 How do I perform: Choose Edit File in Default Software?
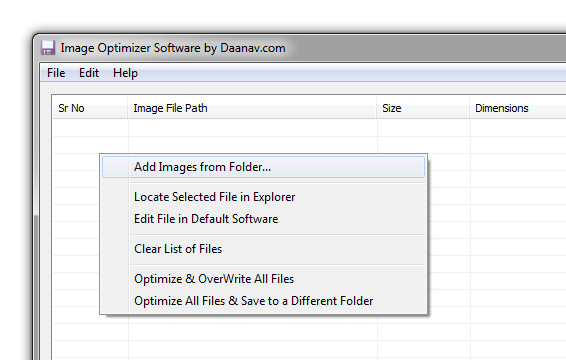tap(264, 219)
